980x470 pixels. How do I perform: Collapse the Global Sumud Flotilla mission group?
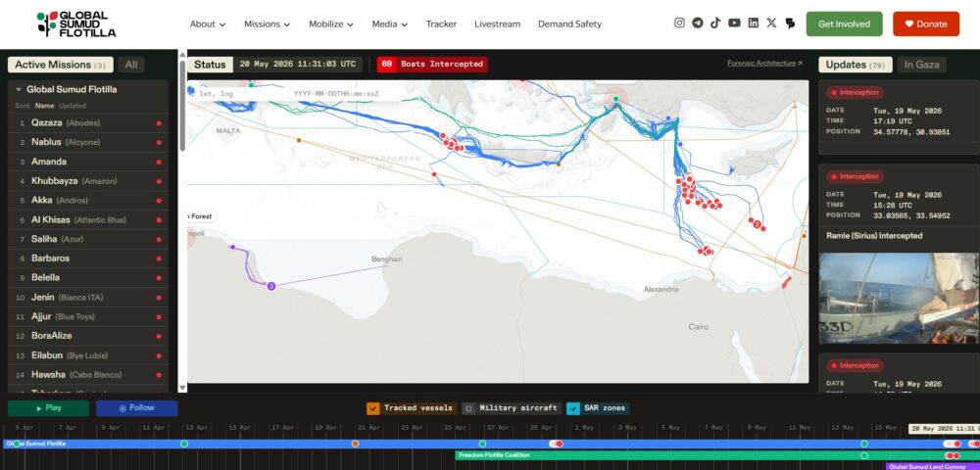click(19, 90)
